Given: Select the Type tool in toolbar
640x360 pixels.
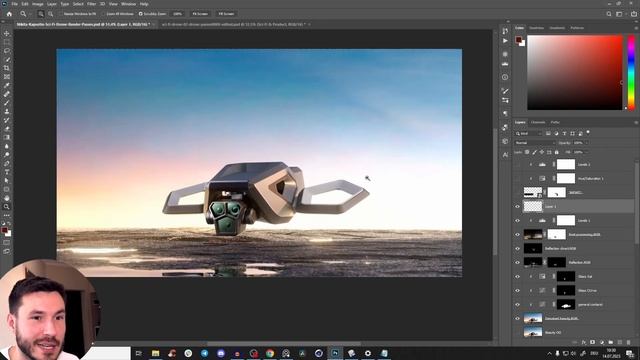Looking at the screenshot, I should point(7,172).
